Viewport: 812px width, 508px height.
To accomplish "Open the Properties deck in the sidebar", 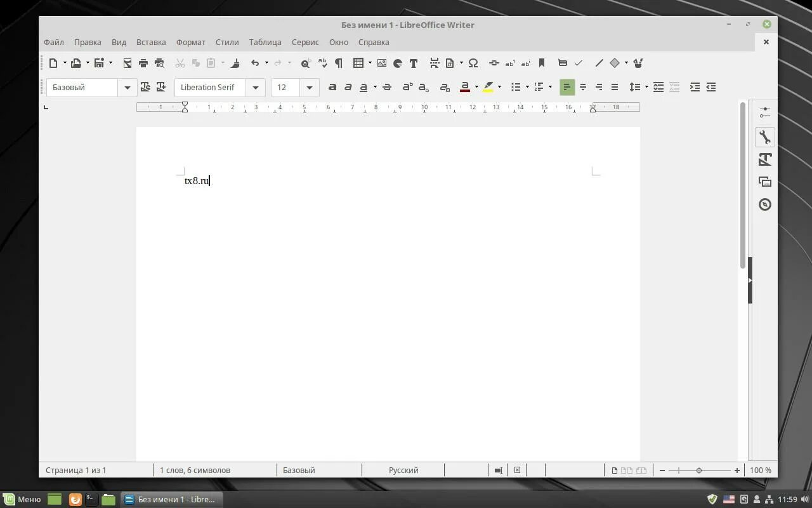I will (765, 137).
